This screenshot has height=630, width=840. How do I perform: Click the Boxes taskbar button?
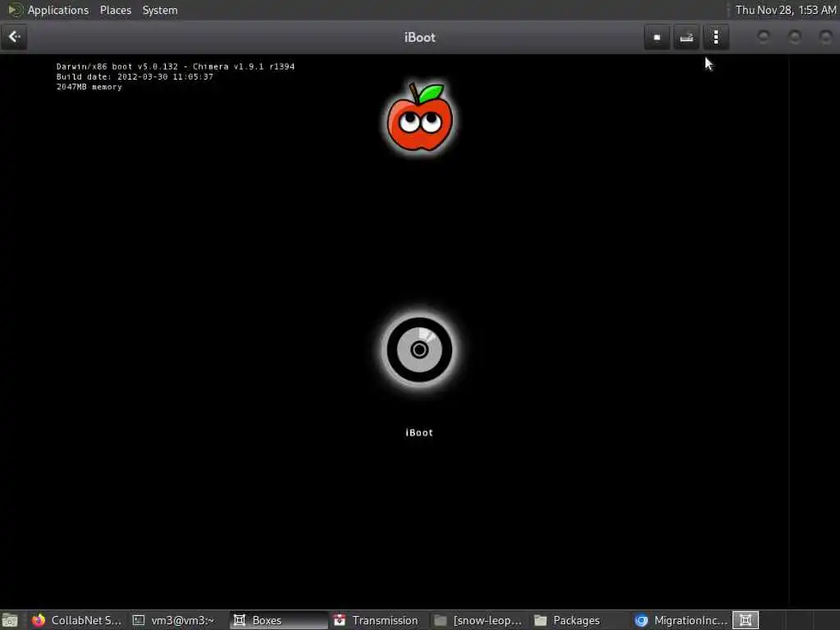(279, 620)
